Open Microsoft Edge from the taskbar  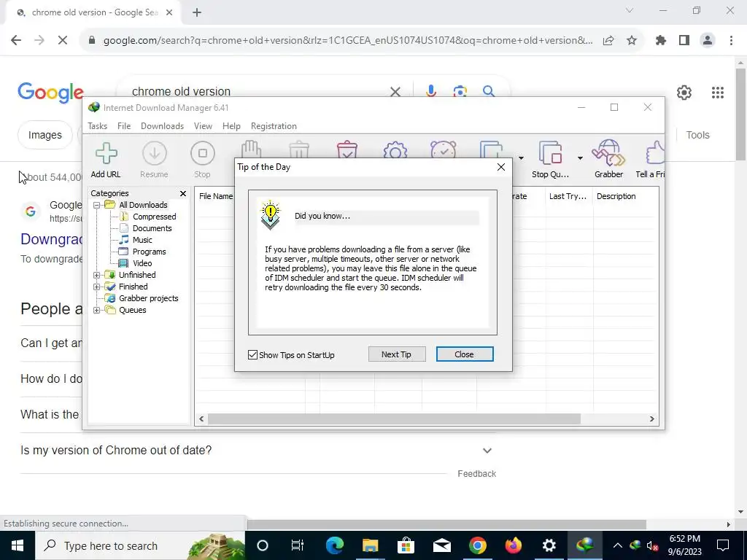pyautogui.click(x=334, y=545)
